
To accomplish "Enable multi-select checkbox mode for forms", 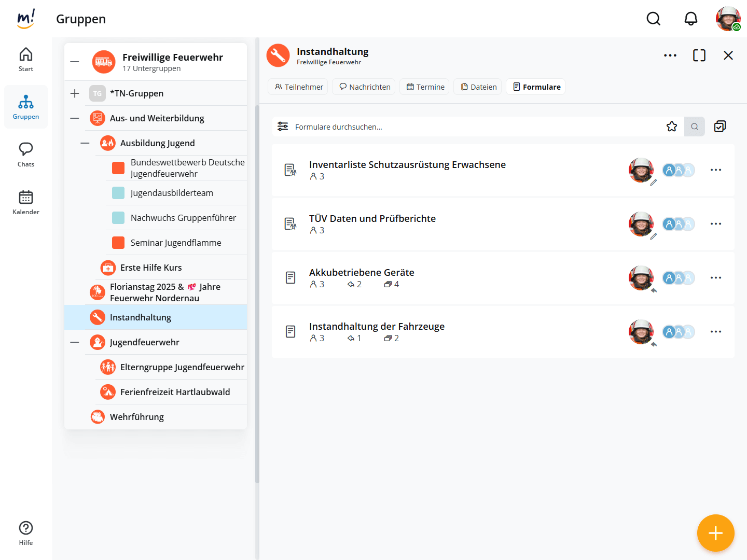I will [x=720, y=127].
